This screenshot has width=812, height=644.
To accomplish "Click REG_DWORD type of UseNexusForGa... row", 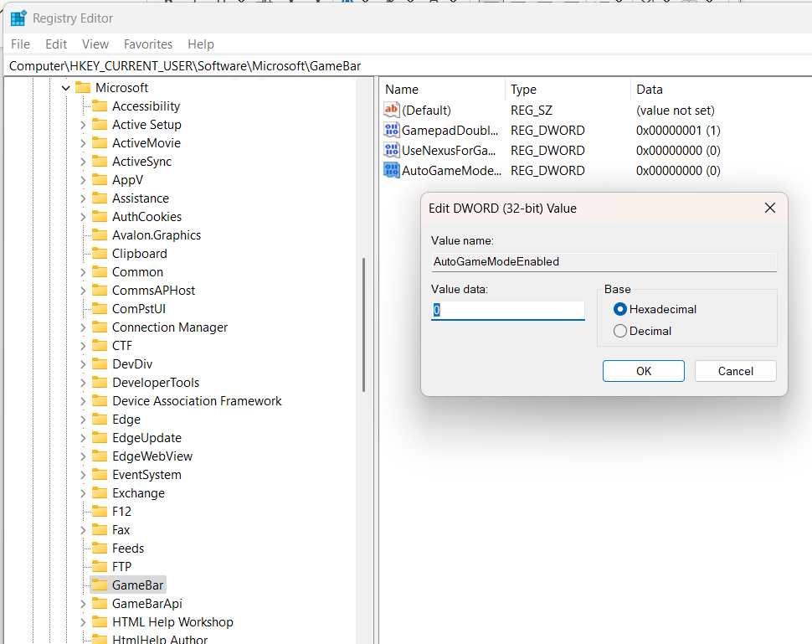I will [547, 150].
